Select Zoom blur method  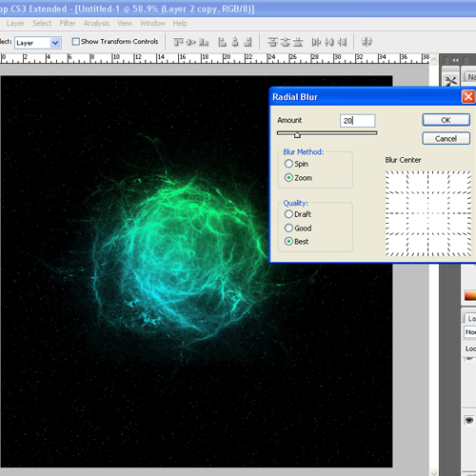[288, 178]
